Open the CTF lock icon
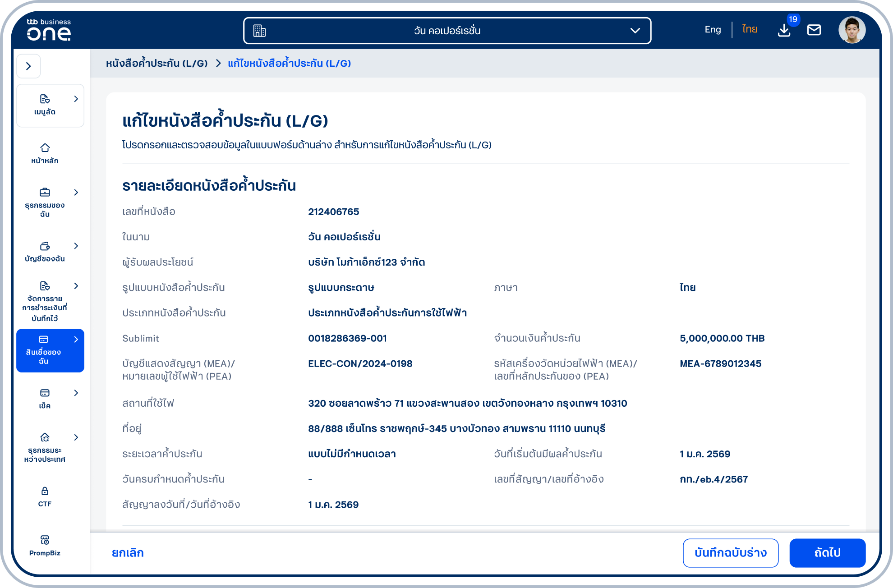Image resolution: width=893 pixels, height=588 pixels. tap(45, 491)
